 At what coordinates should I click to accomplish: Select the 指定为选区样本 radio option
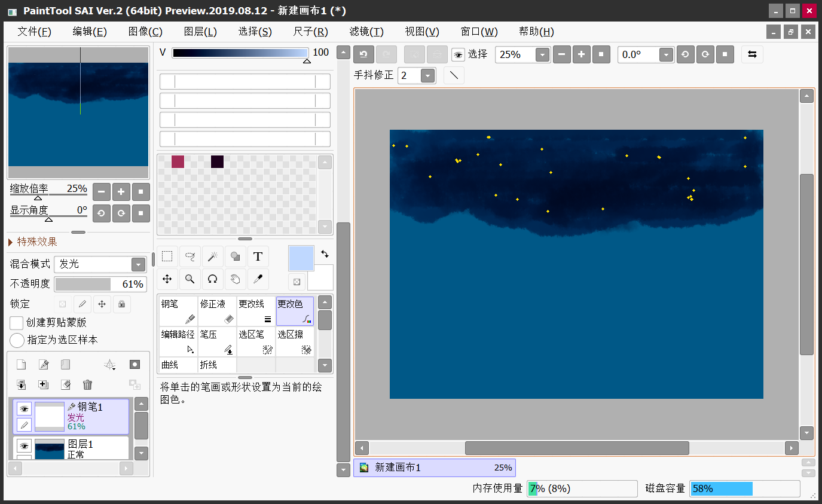[x=17, y=340]
